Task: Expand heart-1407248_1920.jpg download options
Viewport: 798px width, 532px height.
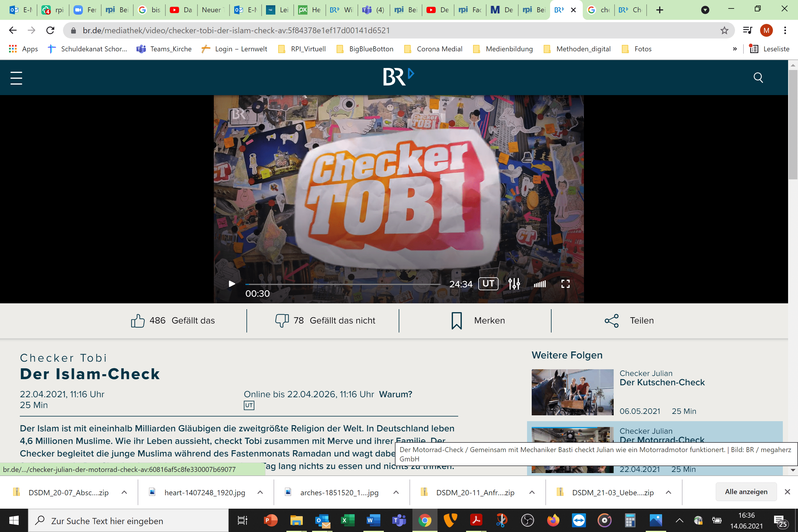Action: (x=260, y=492)
